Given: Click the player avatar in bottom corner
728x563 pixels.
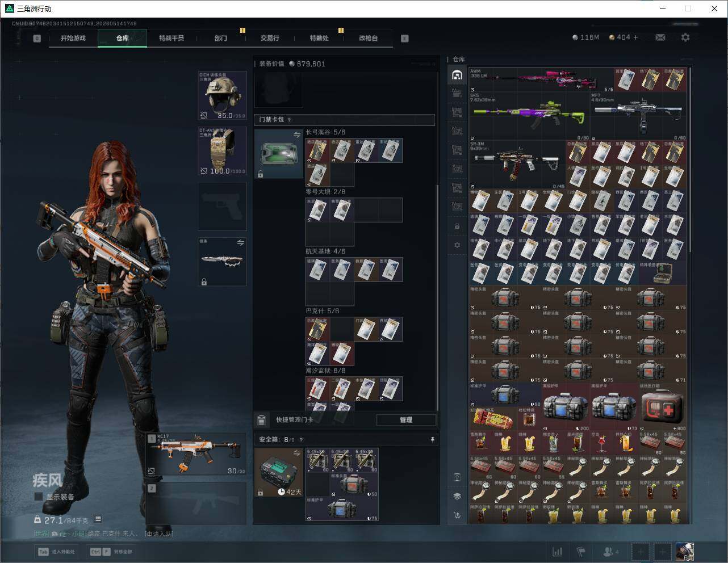Looking at the screenshot, I should (x=684, y=552).
